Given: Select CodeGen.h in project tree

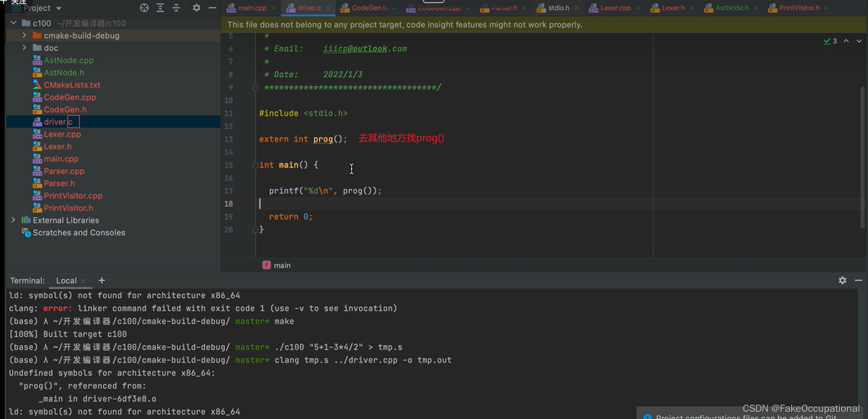Looking at the screenshot, I should pos(65,109).
